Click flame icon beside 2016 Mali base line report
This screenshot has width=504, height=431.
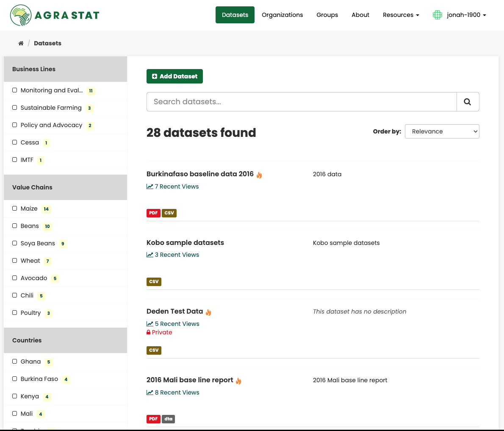coord(238,381)
